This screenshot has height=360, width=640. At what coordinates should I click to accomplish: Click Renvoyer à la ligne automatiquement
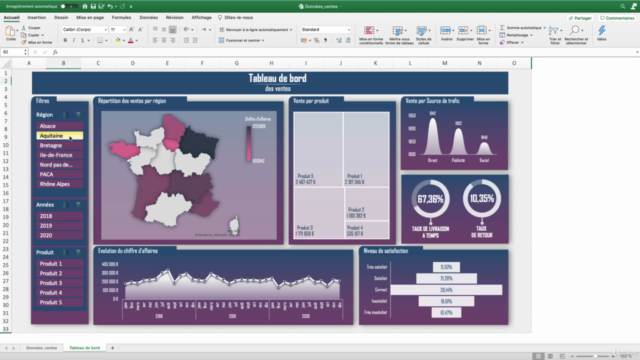pos(256,29)
